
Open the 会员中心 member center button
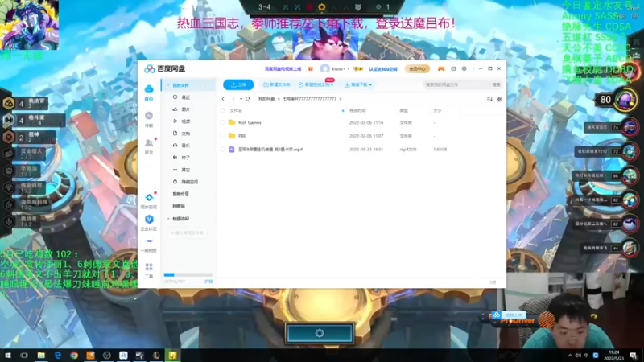coord(417,69)
